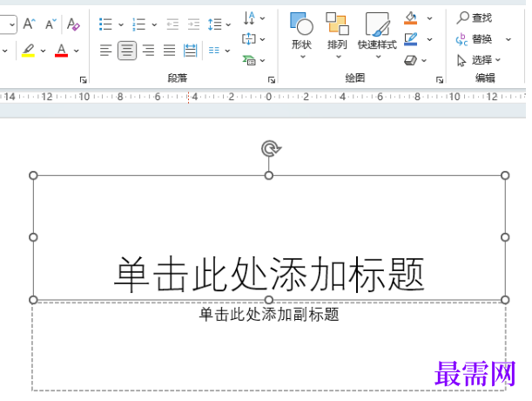Expand shape outline dropdown arrow
The image size is (532, 401).
429,40
